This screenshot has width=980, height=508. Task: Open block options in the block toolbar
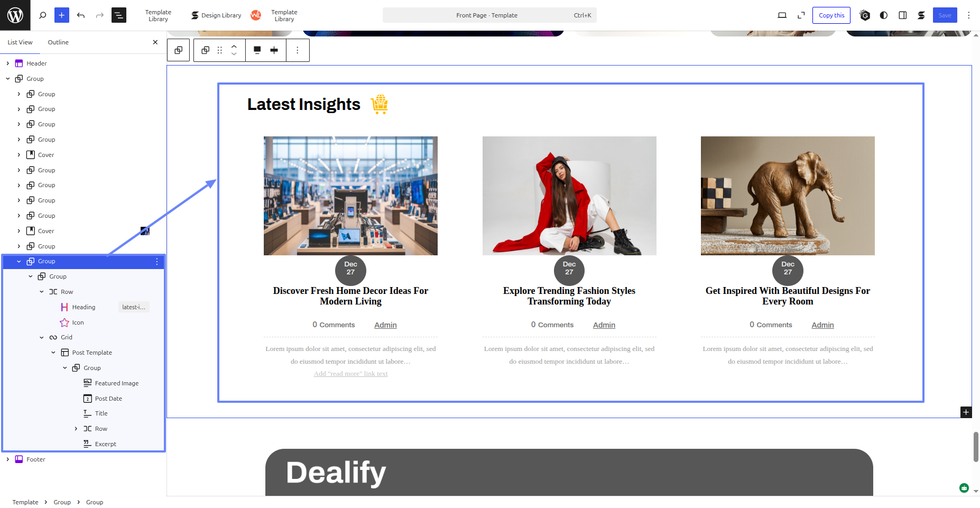(298, 50)
